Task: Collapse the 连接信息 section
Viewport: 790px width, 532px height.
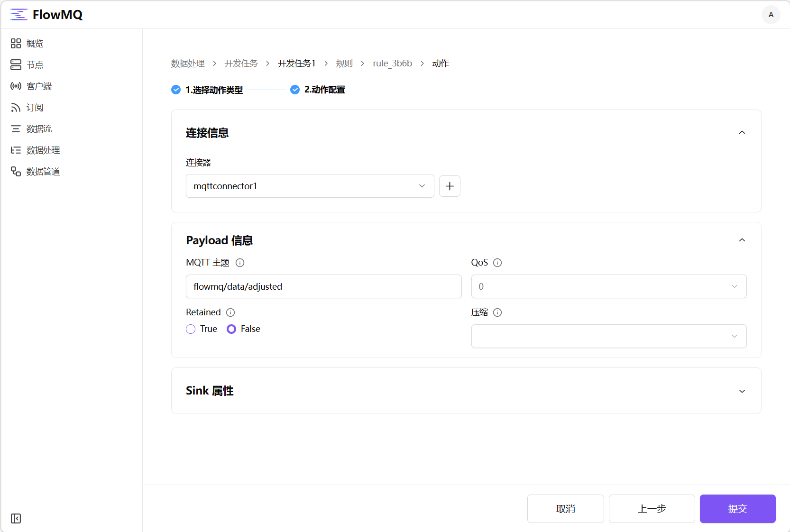Action: (x=742, y=133)
